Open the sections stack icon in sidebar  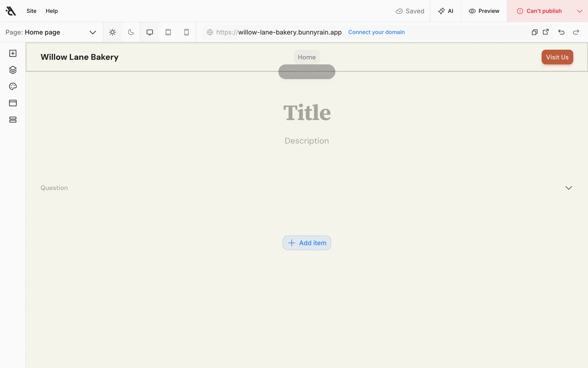(13, 120)
